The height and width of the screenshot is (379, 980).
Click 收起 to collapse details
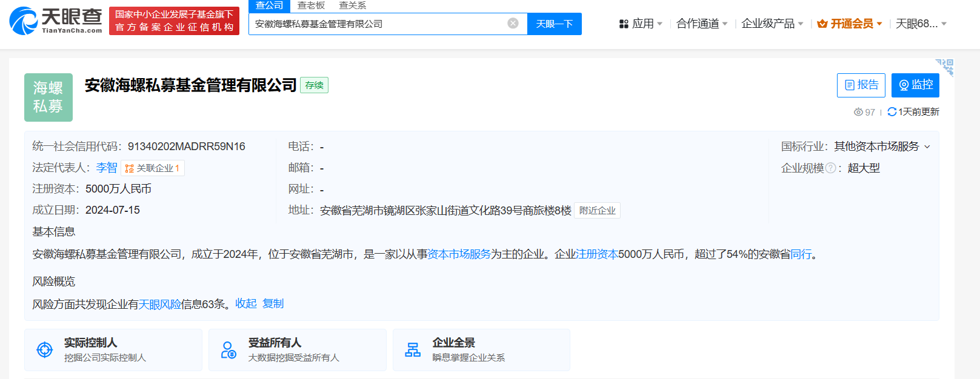tap(246, 303)
